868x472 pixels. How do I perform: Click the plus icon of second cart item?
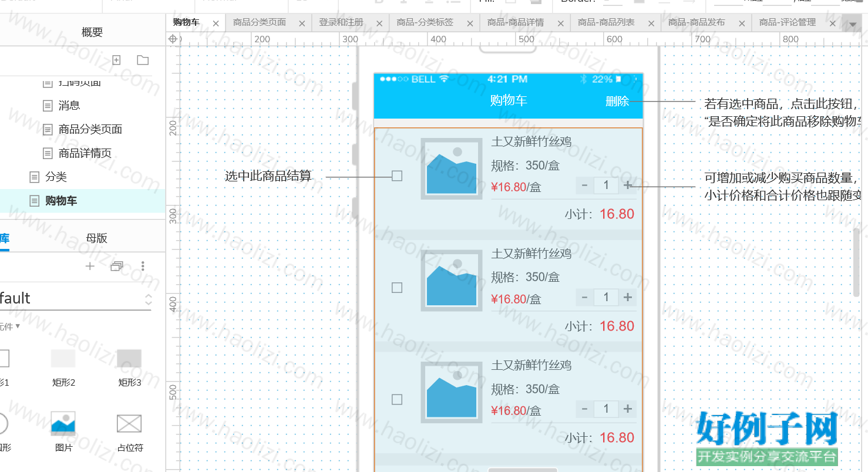[x=628, y=297]
